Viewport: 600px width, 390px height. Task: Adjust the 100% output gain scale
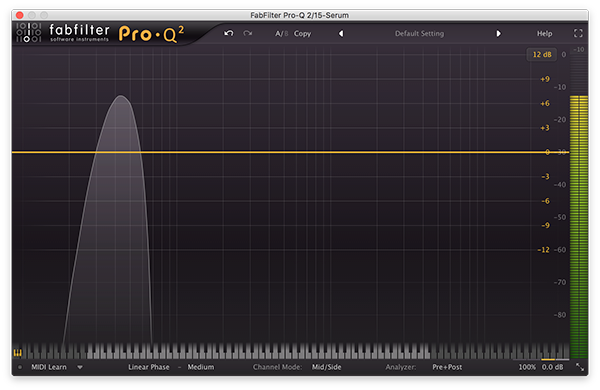point(527,367)
